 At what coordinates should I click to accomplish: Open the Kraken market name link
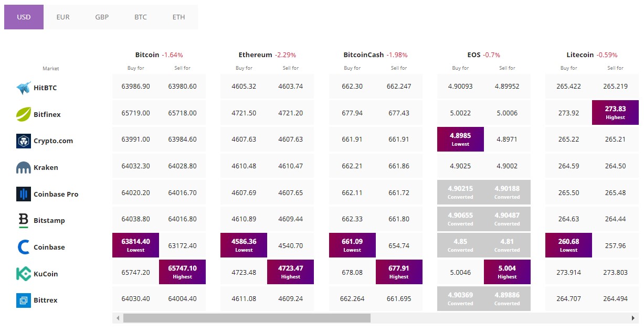[46, 168]
